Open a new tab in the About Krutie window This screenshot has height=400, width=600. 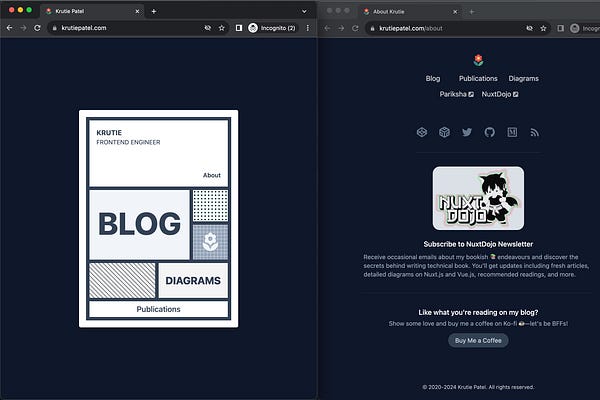(472, 12)
